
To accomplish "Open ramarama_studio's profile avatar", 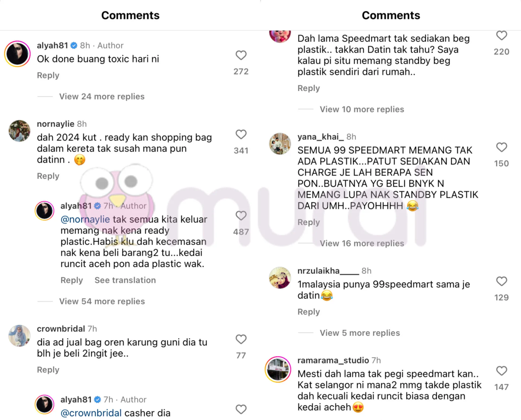I will [x=278, y=369].
